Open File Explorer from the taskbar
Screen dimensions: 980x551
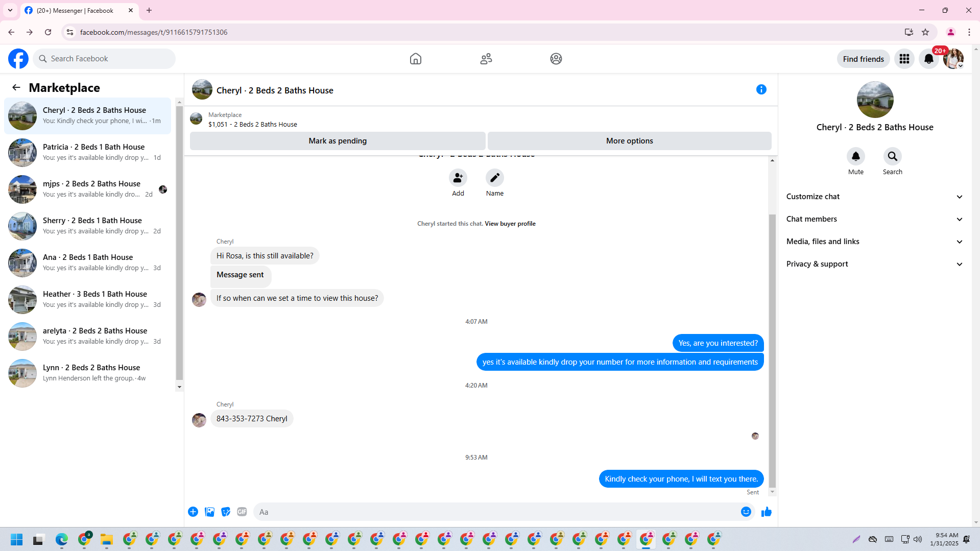(x=106, y=539)
